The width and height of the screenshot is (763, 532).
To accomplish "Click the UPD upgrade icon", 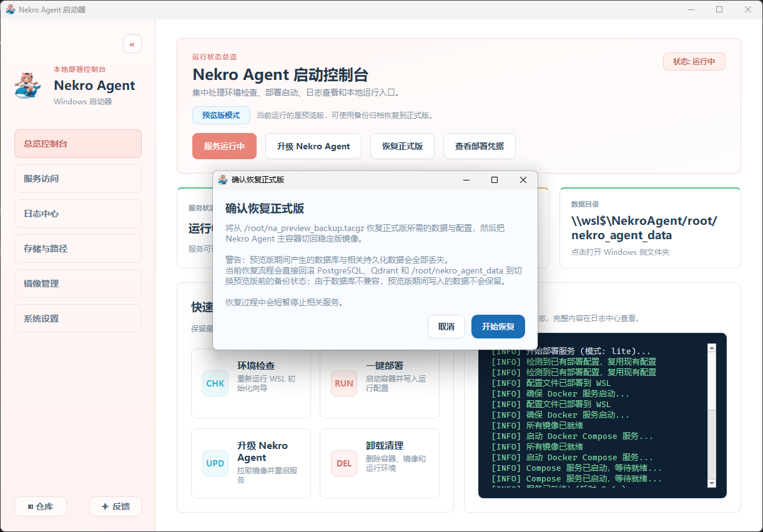I will (x=215, y=463).
